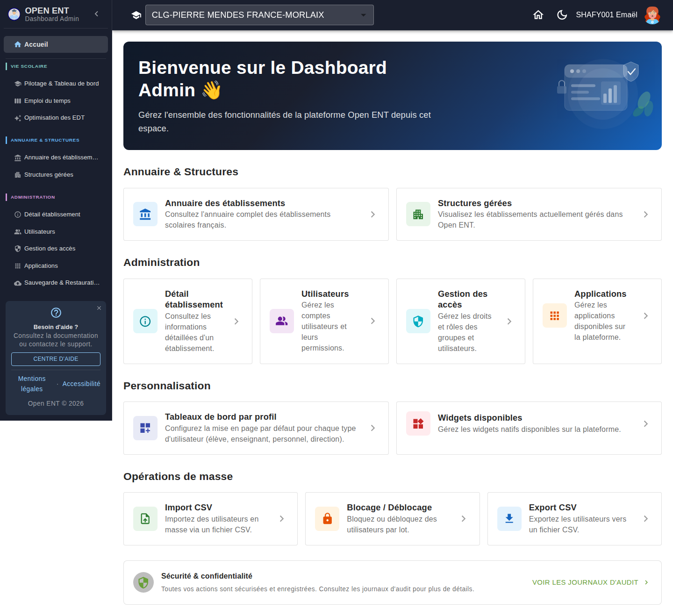Open the Structures gérées card title
The image size is (673, 616).
tap(475, 203)
